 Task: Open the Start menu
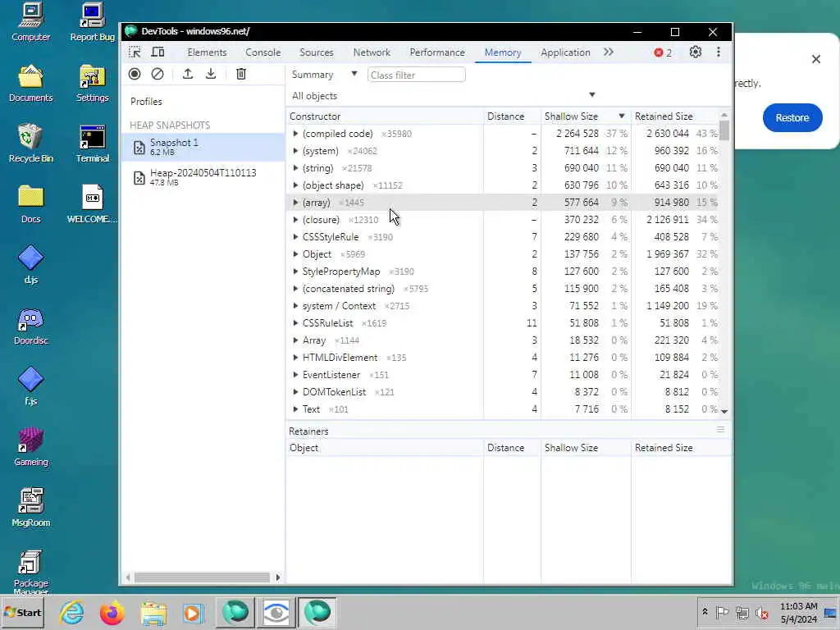pyautogui.click(x=22, y=612)
